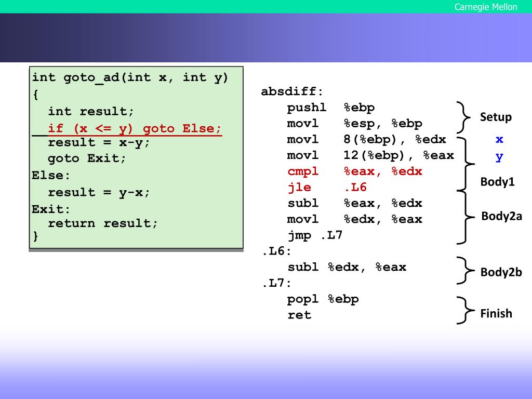Viewport: 532px width, 399px height.
Task: Click the 'Exit:' label in C code
Action: click(x=51, y=209)
